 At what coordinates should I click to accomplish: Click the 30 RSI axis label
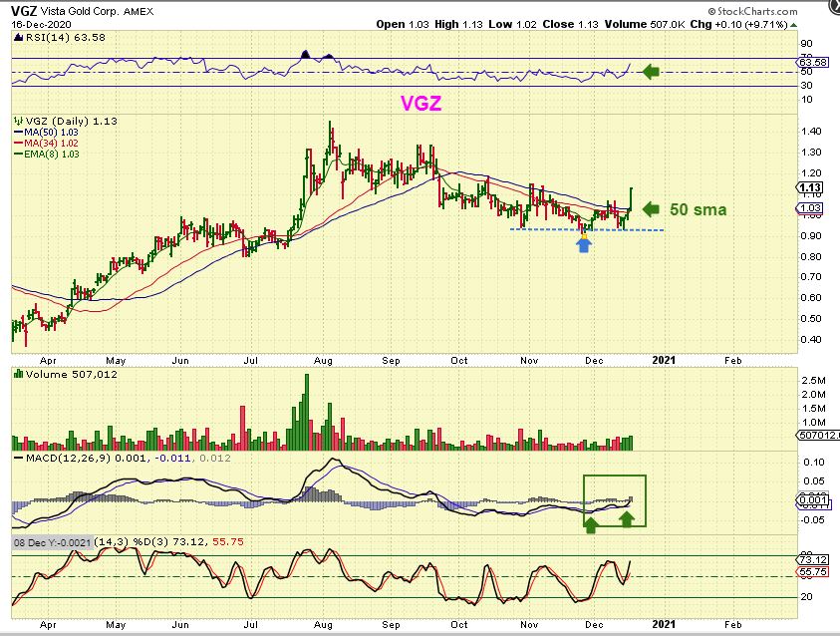tap(806, 85)
